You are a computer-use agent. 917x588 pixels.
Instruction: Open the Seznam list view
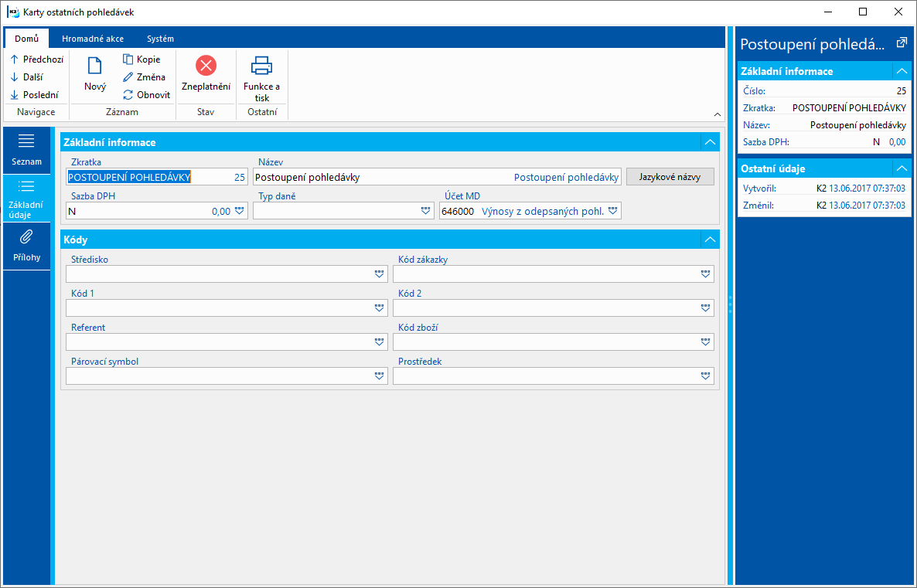coord(26,150)
